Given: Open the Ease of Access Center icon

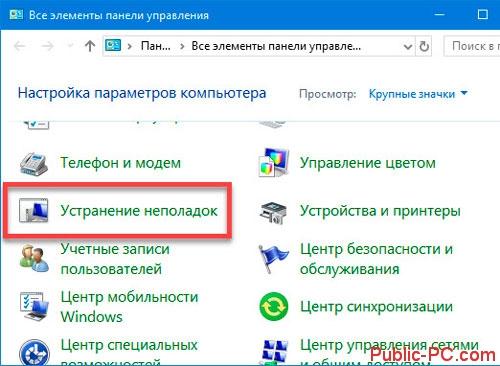Looking at the screenshot, I should (x=34, y=353).
